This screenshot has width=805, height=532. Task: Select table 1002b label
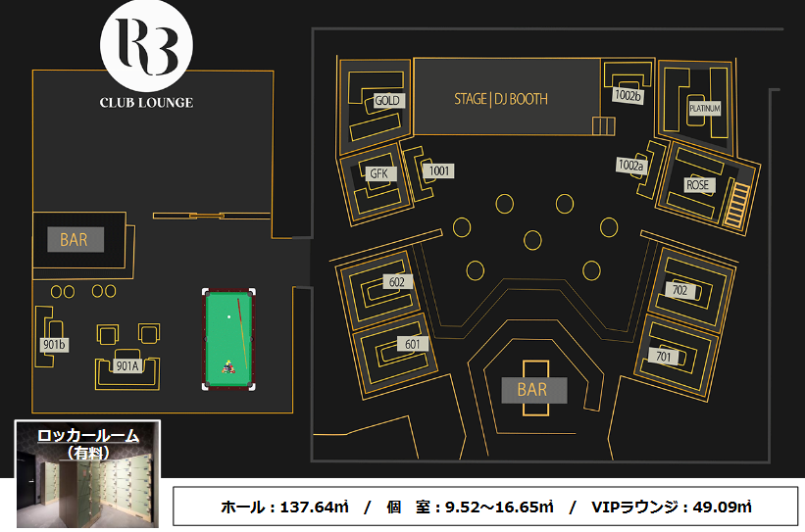coord(627,95)
